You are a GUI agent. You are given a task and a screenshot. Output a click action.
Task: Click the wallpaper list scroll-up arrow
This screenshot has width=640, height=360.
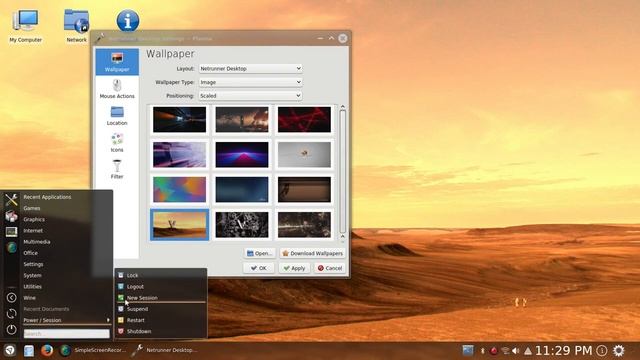pyautogui.click(x=342, y=107)
